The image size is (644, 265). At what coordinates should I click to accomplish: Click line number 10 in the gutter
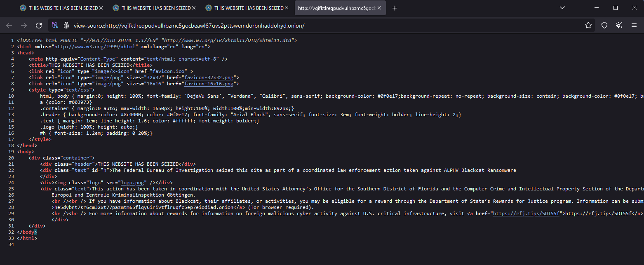11,96
